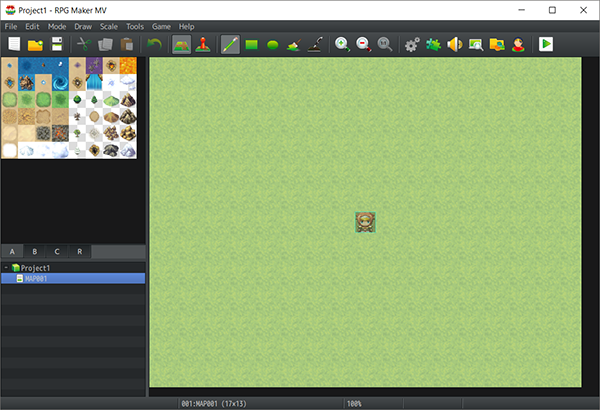Open the Edit menu

32,26
